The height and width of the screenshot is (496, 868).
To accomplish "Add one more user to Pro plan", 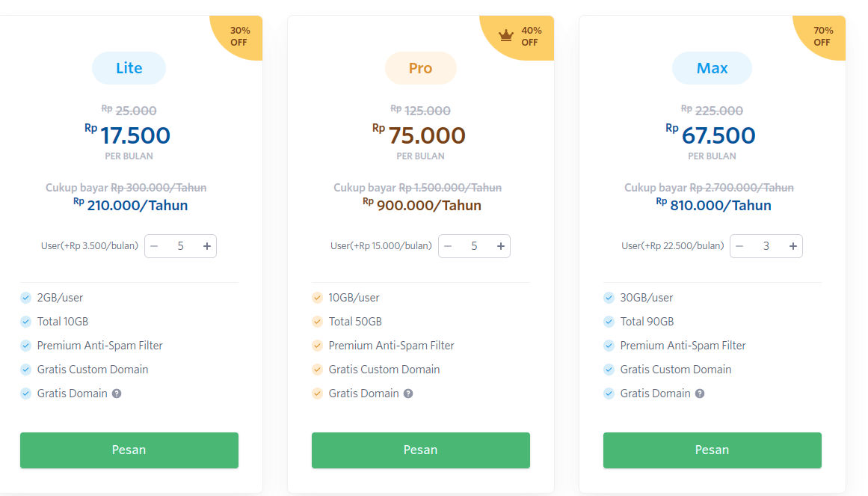I will click(x=501, y=246).
